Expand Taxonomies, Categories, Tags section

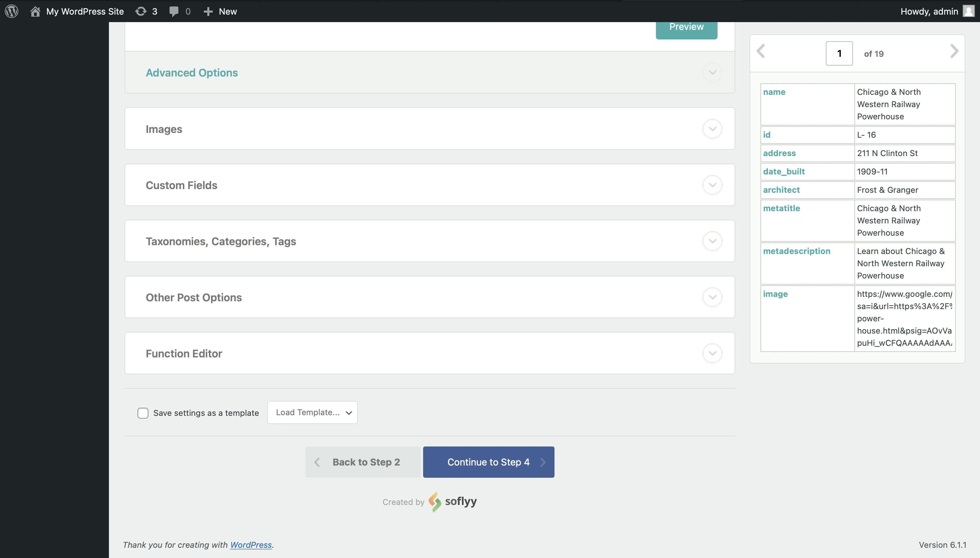712,241
